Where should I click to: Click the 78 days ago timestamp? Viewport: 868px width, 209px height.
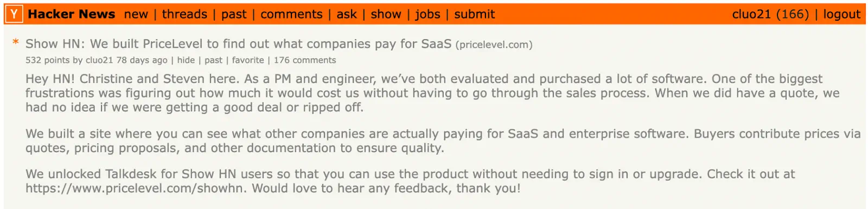click(x=142, y=60)
